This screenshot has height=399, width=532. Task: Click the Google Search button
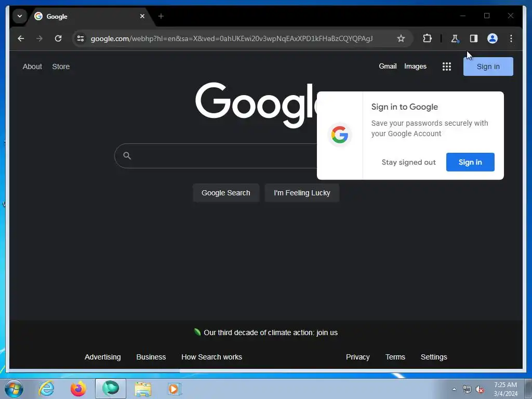[226, 193]
